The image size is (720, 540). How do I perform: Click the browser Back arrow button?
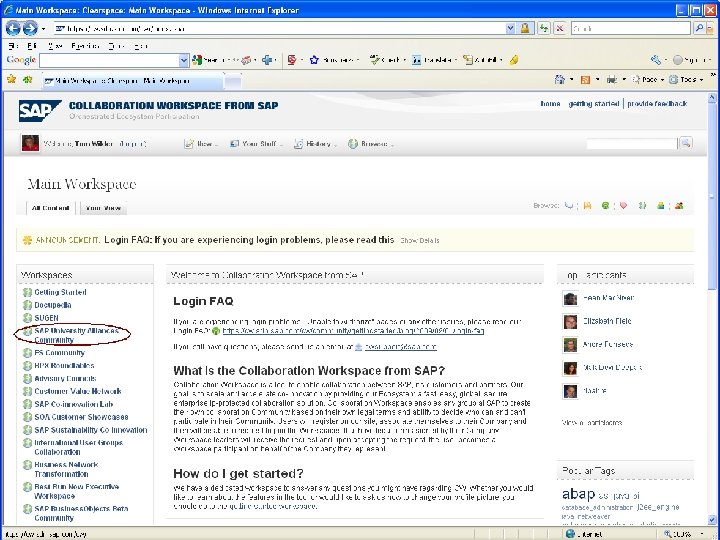[x=13, y=28]
